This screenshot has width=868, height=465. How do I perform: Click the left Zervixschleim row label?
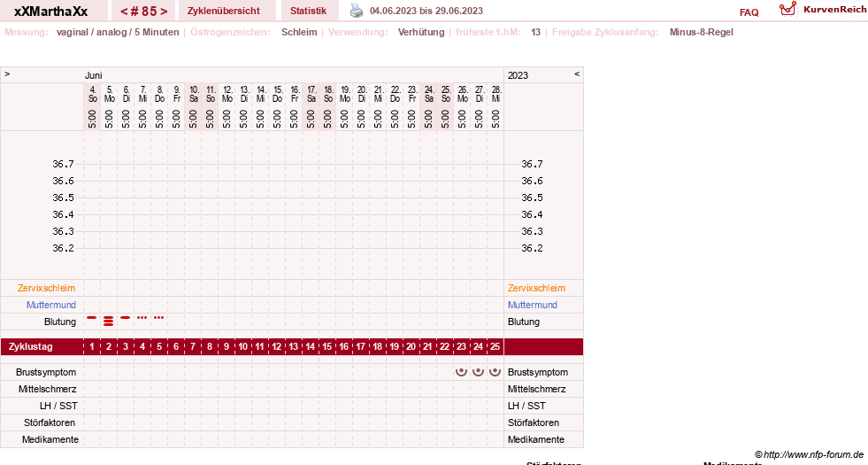[47, 288]
